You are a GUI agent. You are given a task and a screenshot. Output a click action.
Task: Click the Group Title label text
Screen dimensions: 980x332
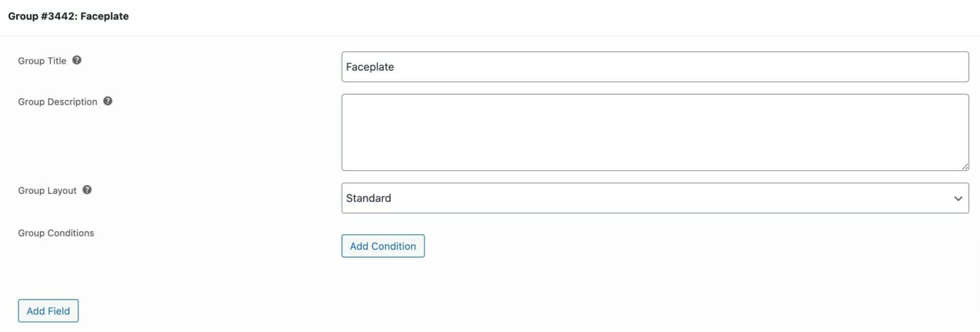pos(42,61)
